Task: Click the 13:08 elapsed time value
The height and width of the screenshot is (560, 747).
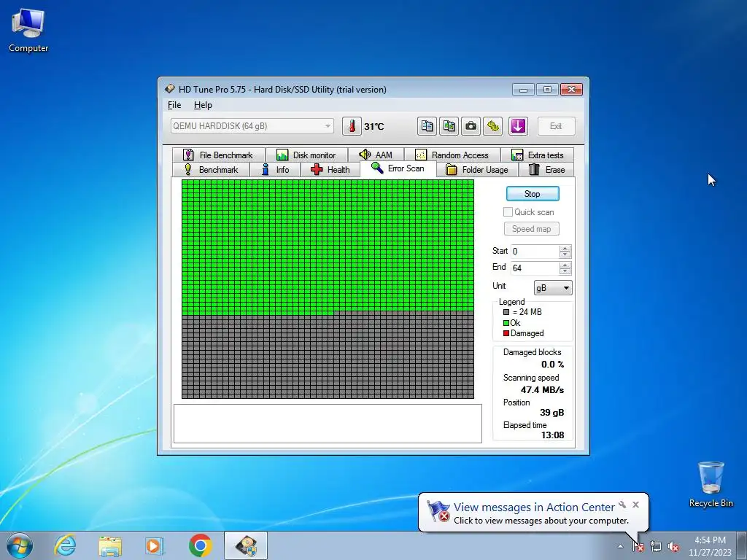Action: click(x=553, y=435)
